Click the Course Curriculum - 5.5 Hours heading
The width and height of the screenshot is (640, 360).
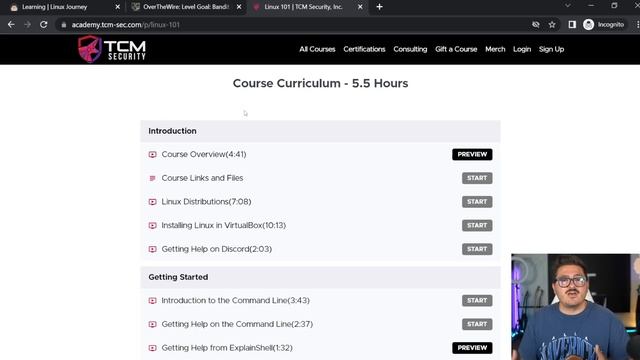click(x=320, y=84)
